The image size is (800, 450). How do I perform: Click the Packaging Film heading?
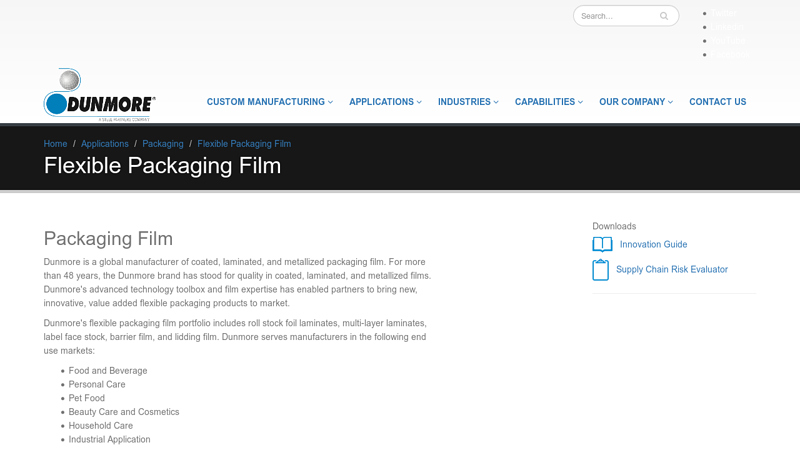108,239
